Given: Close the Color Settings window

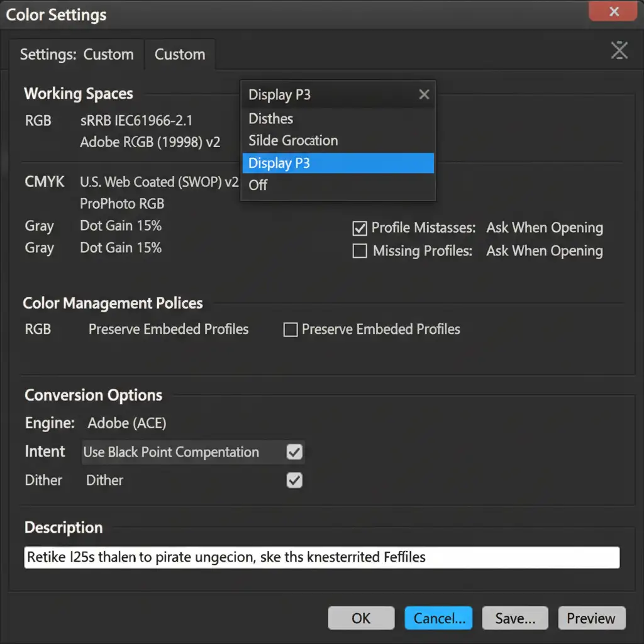Looking at the screenshot, I should pyautogui.click(x=614, y=12).
